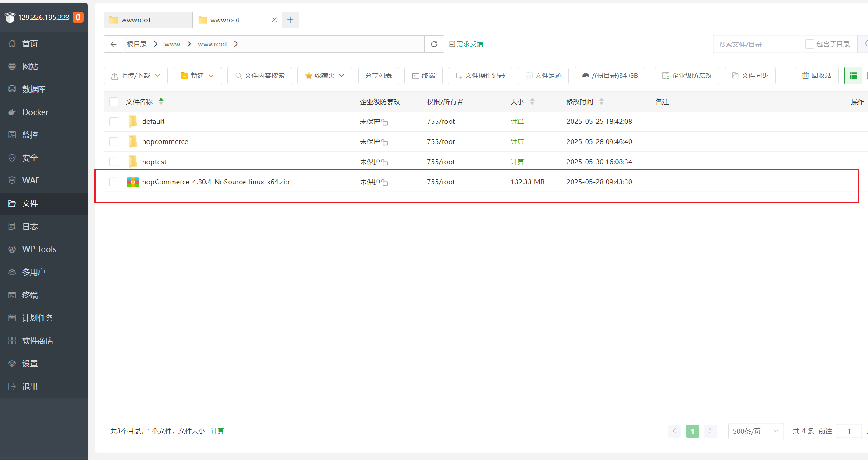Screen dimensions: 868x460
Task: Open the 数据库 database section
Action: (44, 89)
